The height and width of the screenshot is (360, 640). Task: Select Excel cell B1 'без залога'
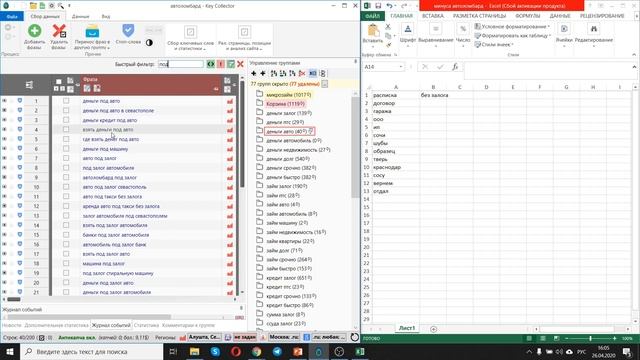433,95
